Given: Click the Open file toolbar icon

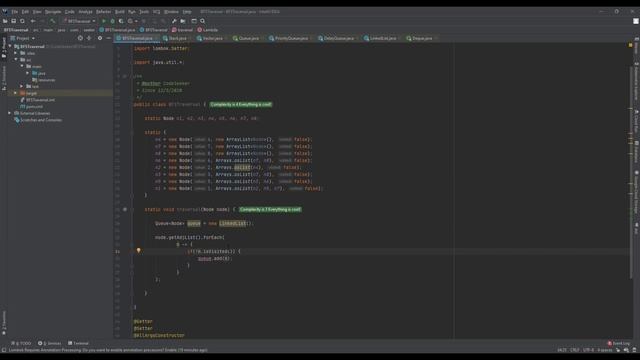Looking at the screenshot, I should (5, 21).
